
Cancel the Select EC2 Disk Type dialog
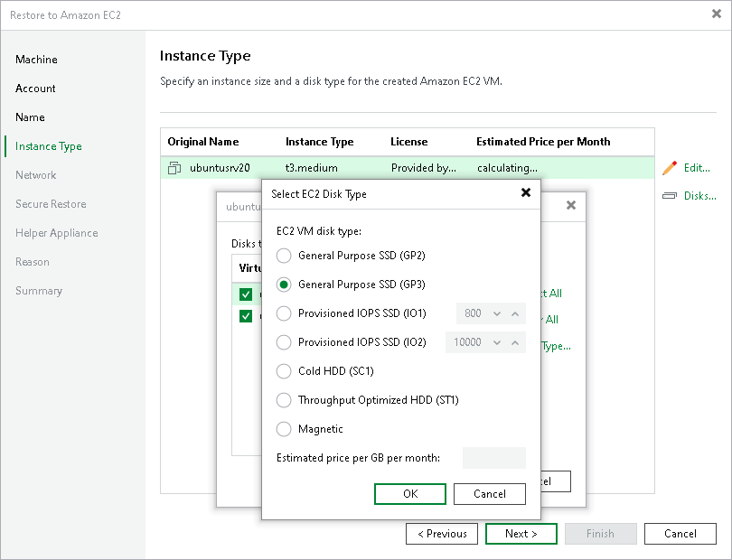(490, 494)
